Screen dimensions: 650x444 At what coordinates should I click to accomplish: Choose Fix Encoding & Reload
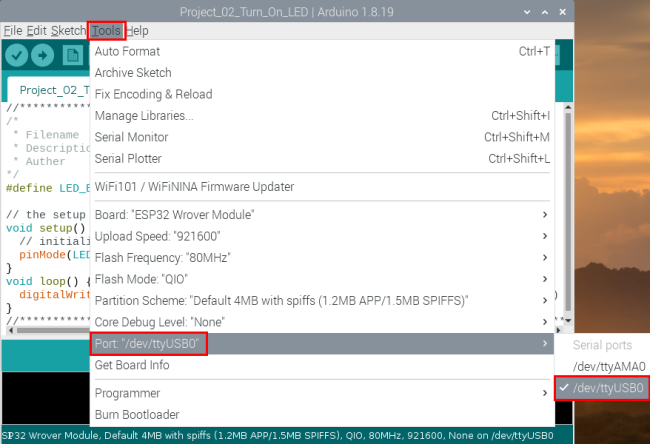[x=322, y=94]
